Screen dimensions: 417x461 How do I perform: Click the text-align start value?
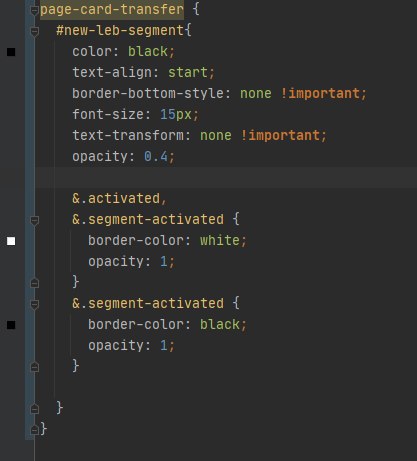pos(188,73)
